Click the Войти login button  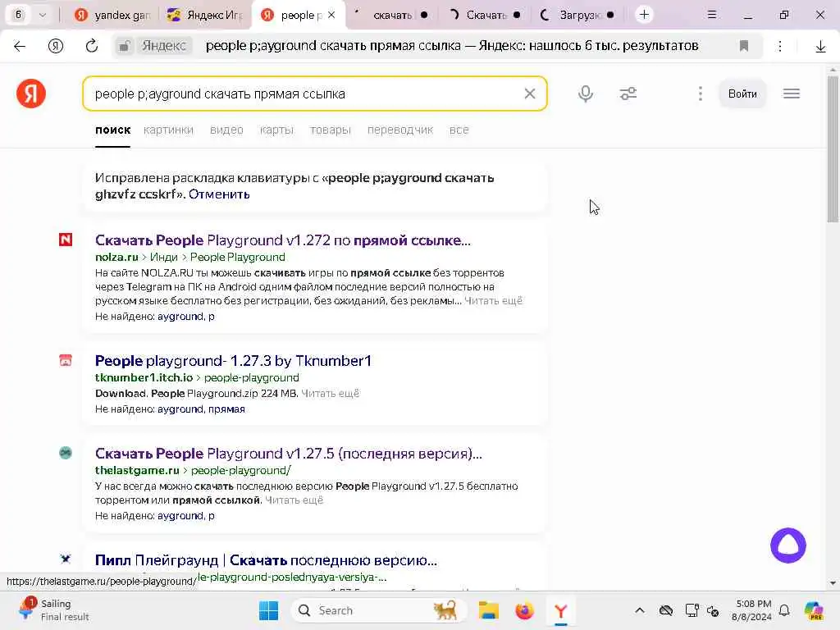(x=742, y=94)
